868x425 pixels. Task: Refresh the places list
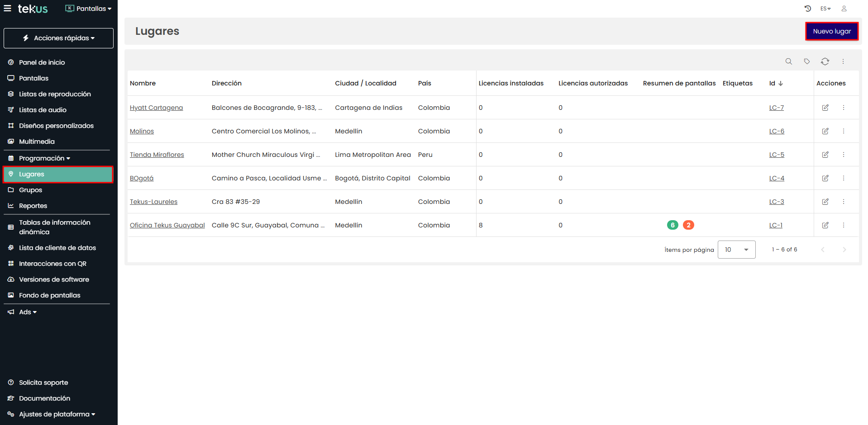(x=825, y=61)
